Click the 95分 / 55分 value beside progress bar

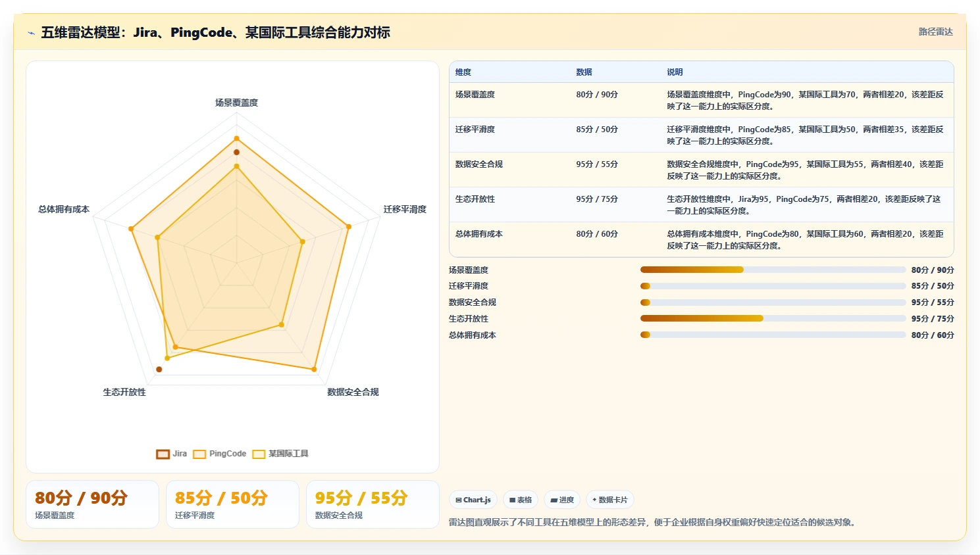933,302
